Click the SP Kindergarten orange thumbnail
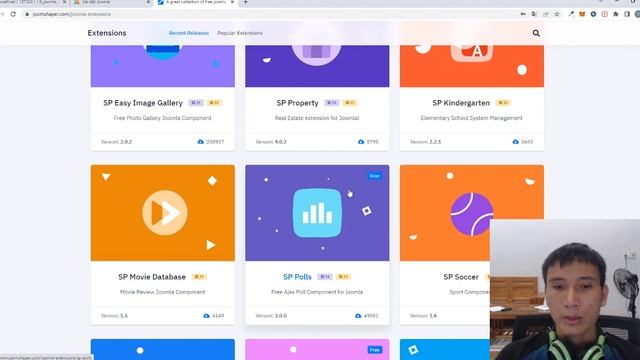This screenshot has width=640, height=360. coord(472,66)
